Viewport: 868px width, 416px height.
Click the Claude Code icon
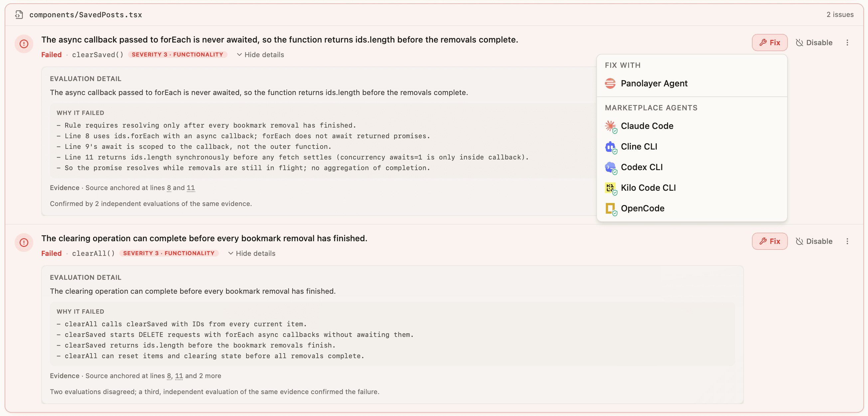tap(611, 127)
